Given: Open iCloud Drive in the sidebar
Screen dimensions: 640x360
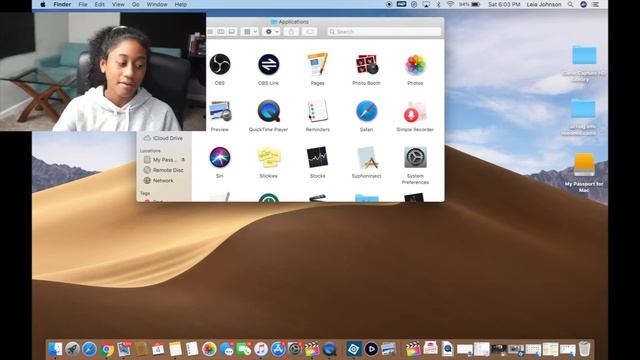Looking at the screenshot, I should tap(163, 138).
